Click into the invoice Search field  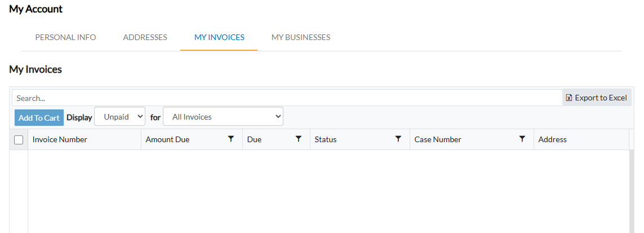point(286,98)
